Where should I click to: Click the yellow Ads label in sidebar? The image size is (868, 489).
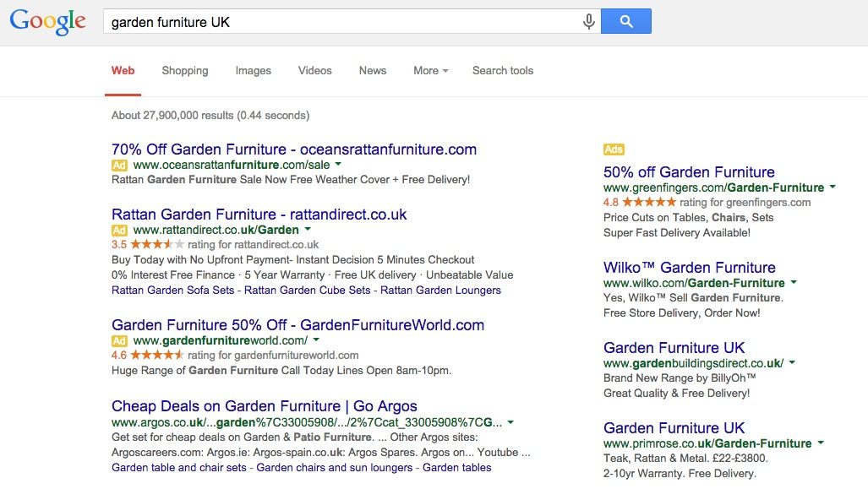coord(614,149)
